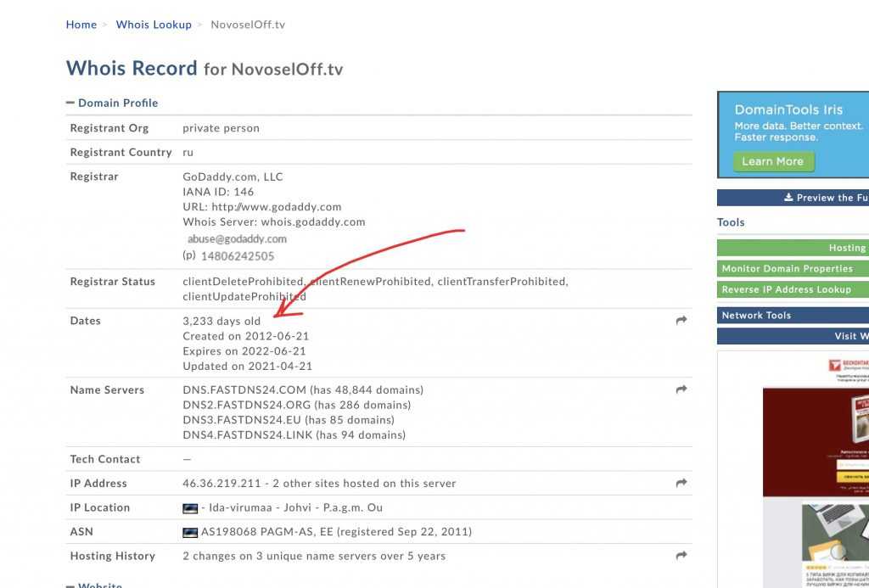The height and width of the screenshot is (588, 869).
Task: Go to Home in the breadcrumb
Action: [81, 25]
